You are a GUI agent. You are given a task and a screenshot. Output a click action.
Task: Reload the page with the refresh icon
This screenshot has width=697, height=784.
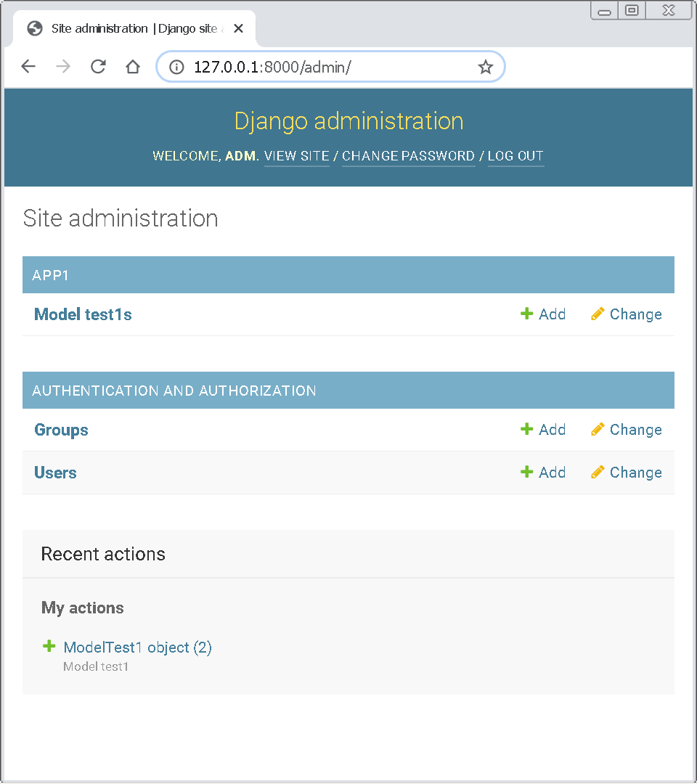coord(98,66)
